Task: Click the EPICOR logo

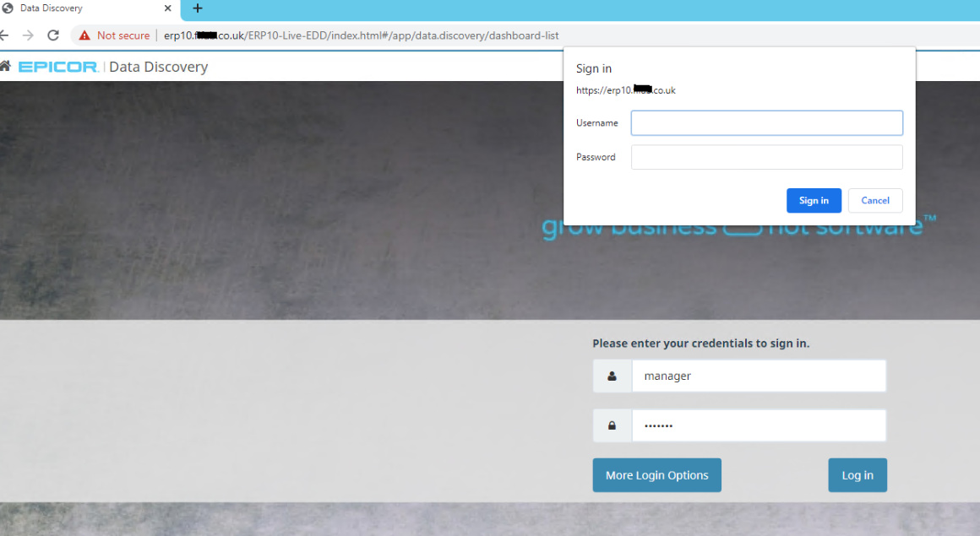Action: coord(58,67)
